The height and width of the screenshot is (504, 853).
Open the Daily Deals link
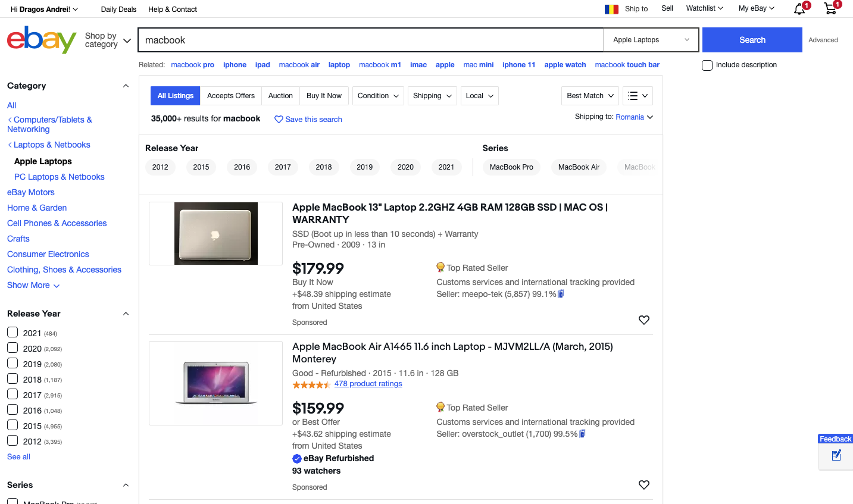(118, 10)
